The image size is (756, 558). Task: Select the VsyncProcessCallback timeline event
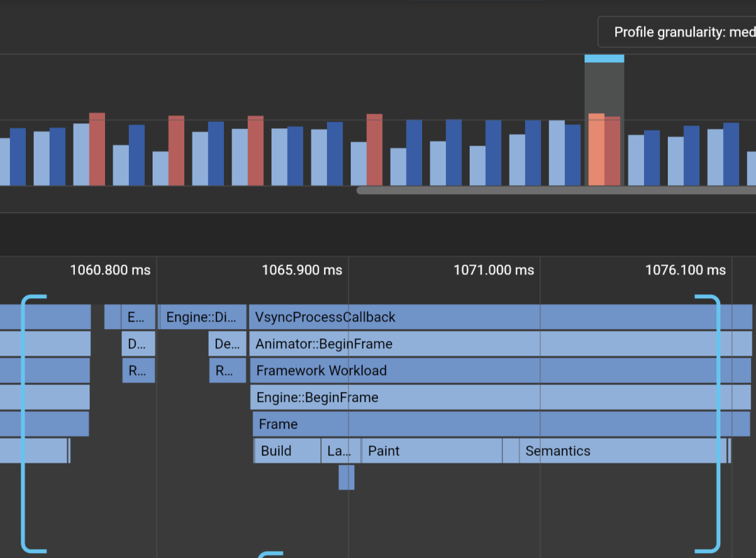coord(500,317)
